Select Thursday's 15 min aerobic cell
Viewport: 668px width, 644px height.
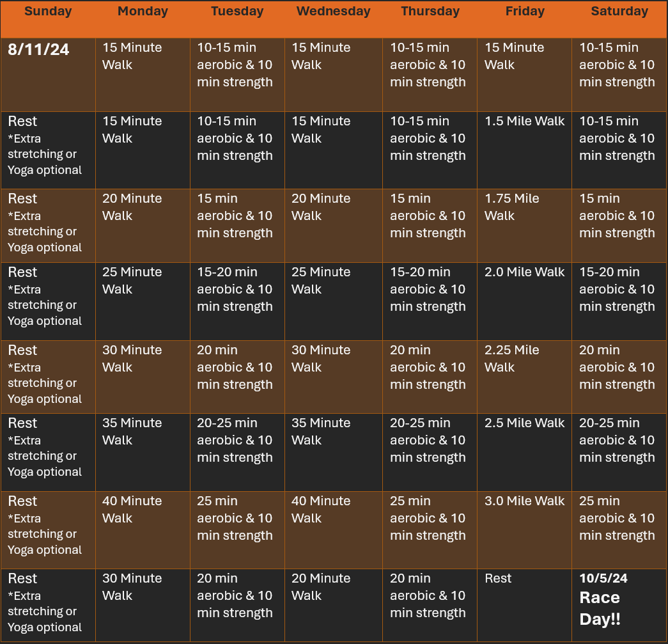(x=430, y=226)
